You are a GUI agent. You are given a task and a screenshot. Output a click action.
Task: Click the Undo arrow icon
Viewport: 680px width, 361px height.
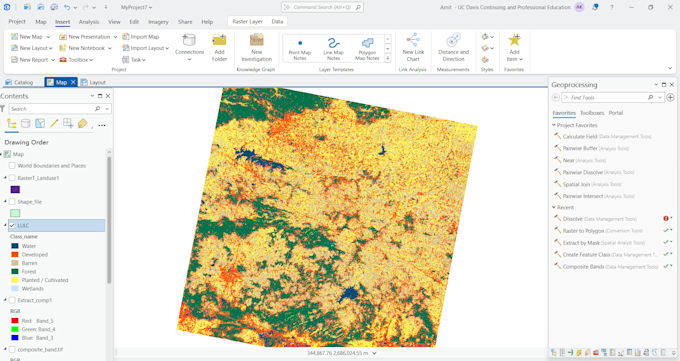coord(67,7)
